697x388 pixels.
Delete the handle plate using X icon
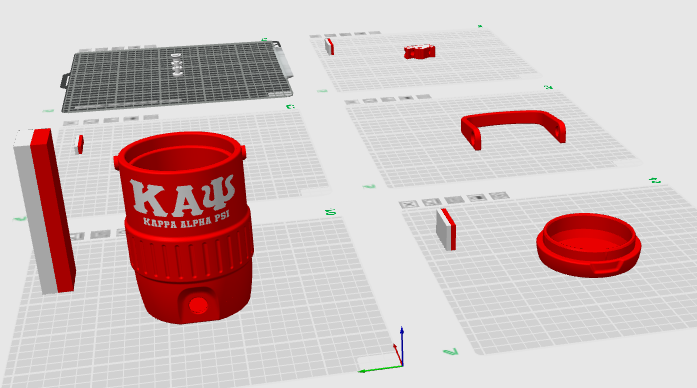[352, 102]
